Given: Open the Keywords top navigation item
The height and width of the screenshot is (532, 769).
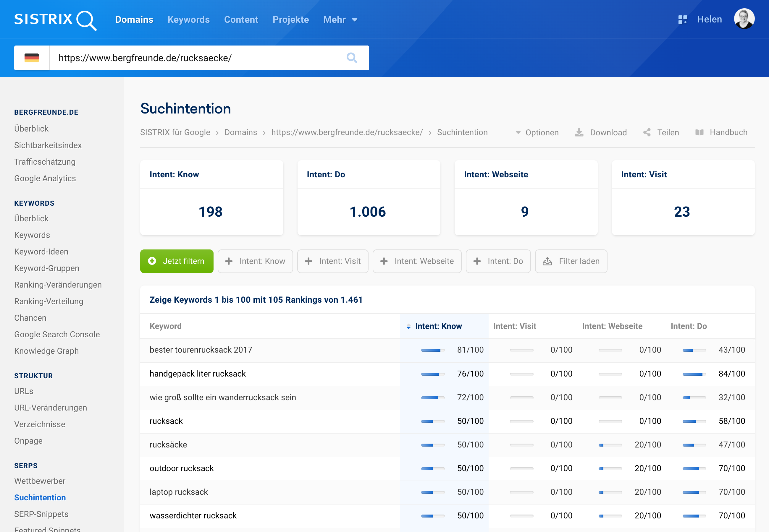Looking at the screenshot, I should pyautogui.click(x=189, y=20).
